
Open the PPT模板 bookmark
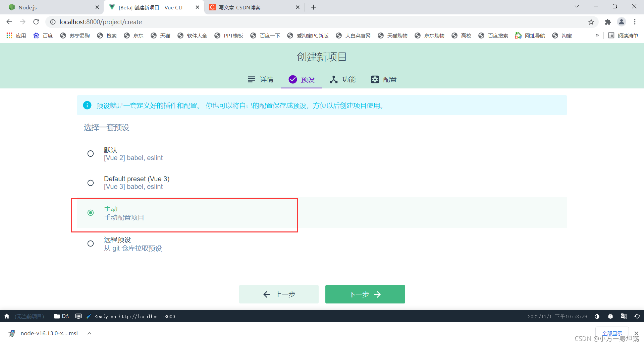click(229, 36)
